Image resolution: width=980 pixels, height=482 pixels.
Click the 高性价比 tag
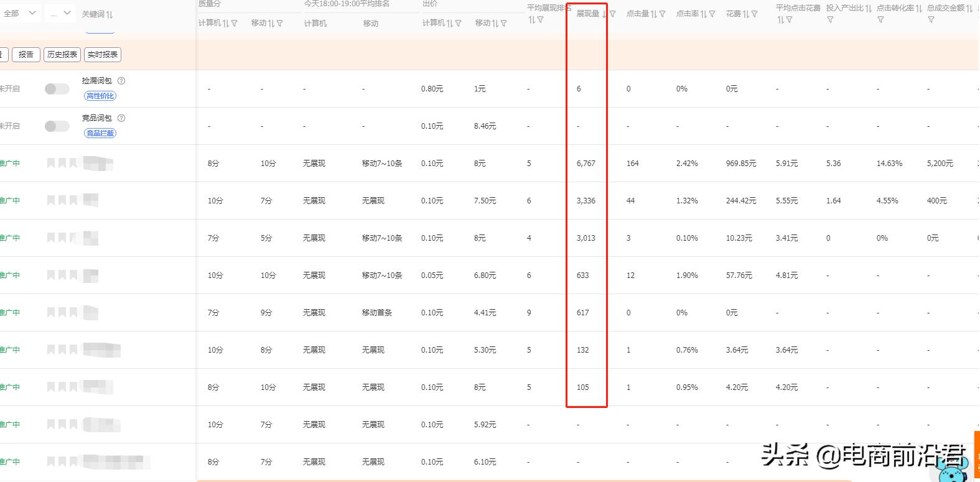click(x=100, y=96)
